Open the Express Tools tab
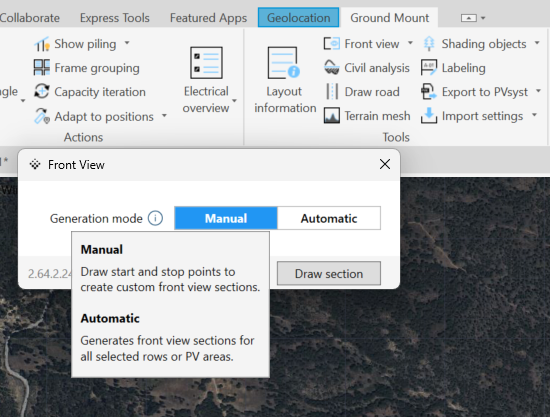Screen dimensions: 550x417 [x=115, y=18]
